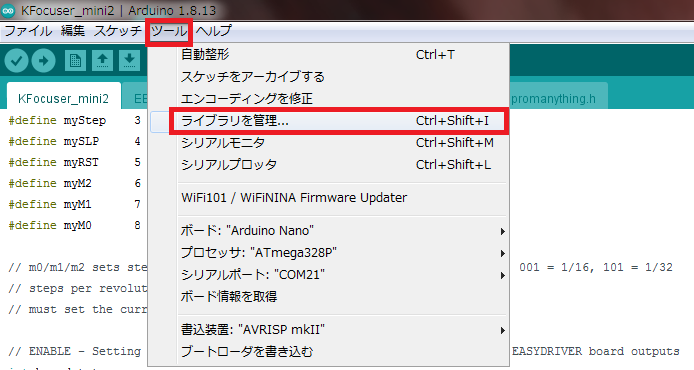Viewport: 694px width, 370px height.
Task: Click the Open sketch up-arrow icon
Action: pyautogui.click(x=102, y=61)
